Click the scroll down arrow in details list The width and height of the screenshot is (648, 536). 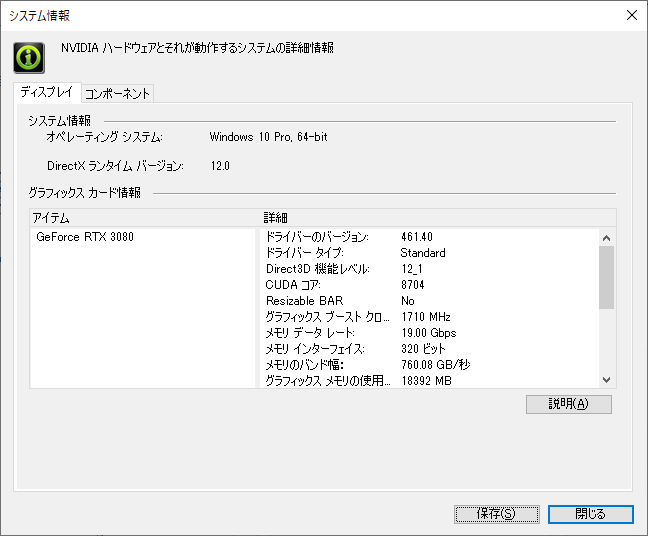[x=606, y=380]
